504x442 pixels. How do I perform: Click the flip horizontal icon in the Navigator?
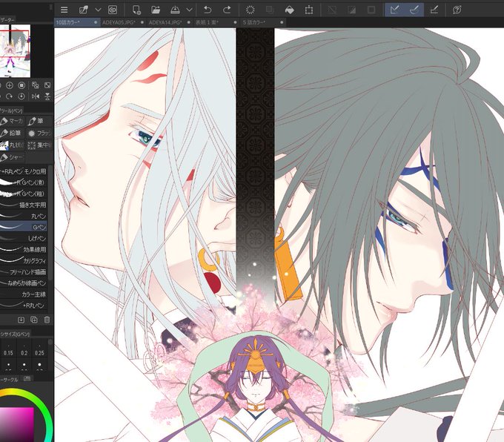[36, 96]
